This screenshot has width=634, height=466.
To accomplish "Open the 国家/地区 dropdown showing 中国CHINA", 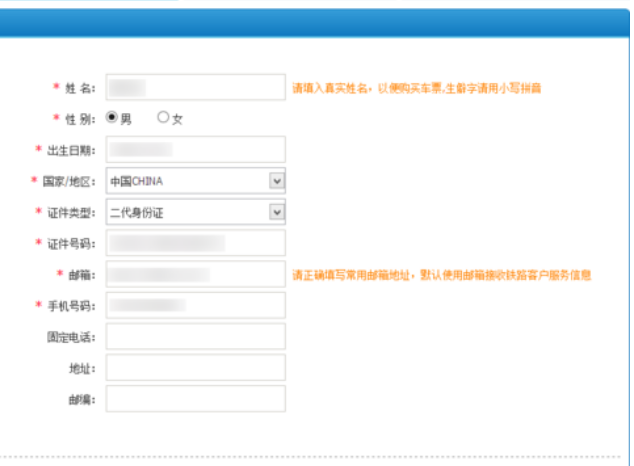I will pyautogui.click(x=195, y=181).
